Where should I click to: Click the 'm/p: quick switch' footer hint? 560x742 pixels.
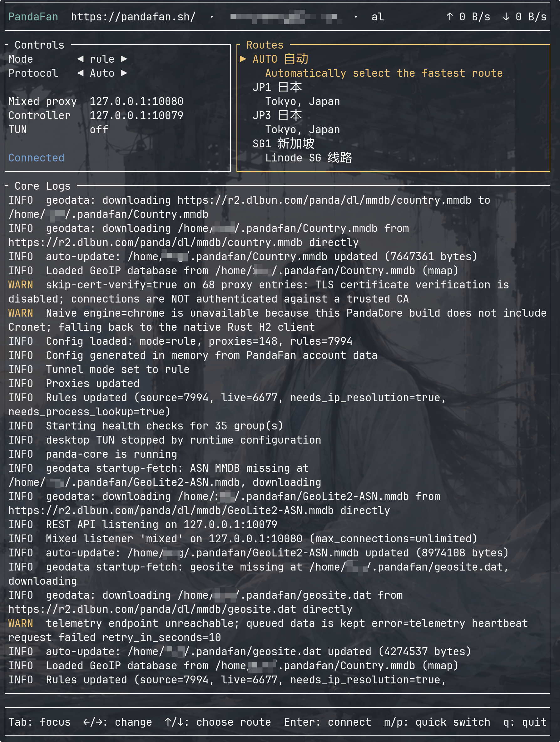[437, 722]
